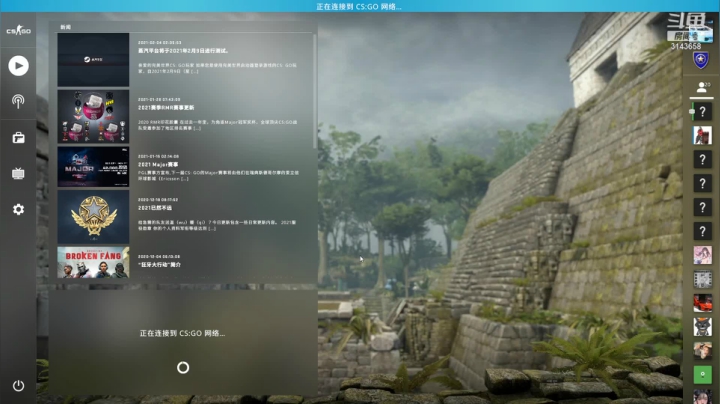
Task: Click the 2021-01-28 news date
Action: pos(159,99)
